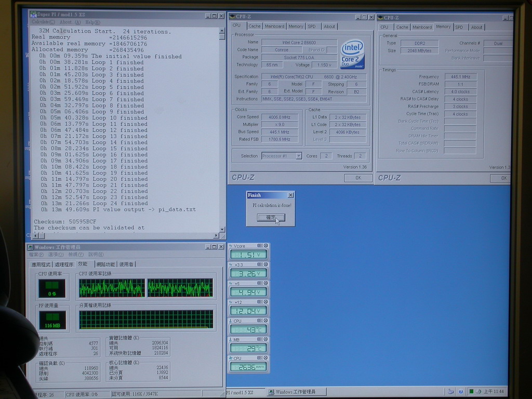Click memory Frequency value 445.1 MHz
This screenshot has width=532, height=399.
[x=460, y=77]
